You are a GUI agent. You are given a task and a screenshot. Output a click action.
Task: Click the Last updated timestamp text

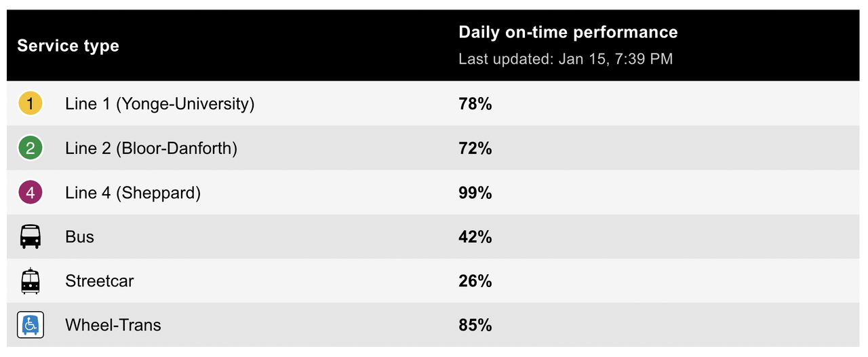[x=566, y=59]
